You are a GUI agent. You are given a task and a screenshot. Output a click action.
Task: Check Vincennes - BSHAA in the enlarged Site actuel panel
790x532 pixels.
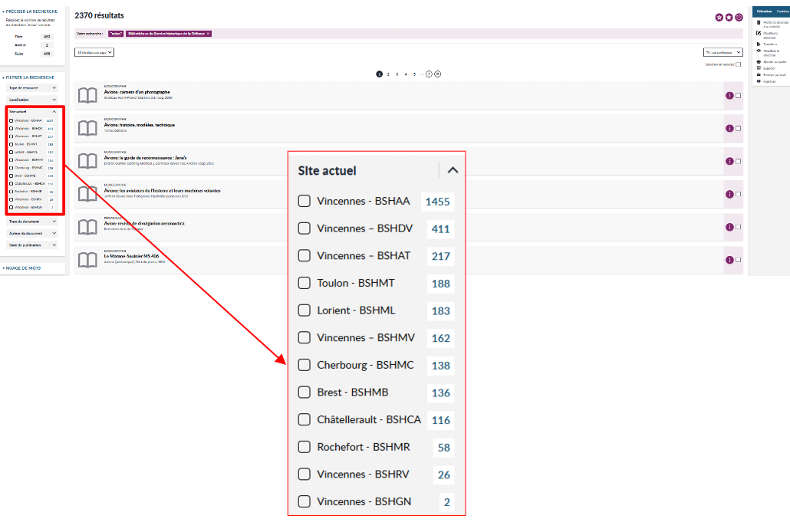tap(304, 201)
